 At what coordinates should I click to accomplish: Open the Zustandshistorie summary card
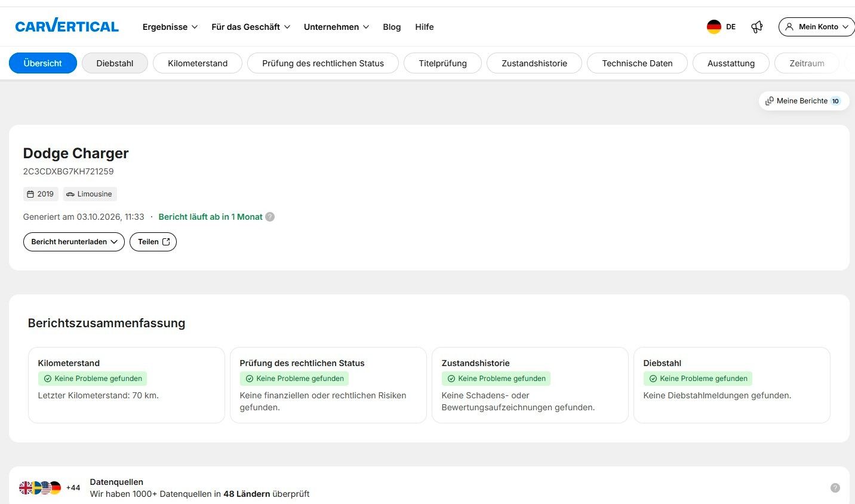tap(530, 385)
